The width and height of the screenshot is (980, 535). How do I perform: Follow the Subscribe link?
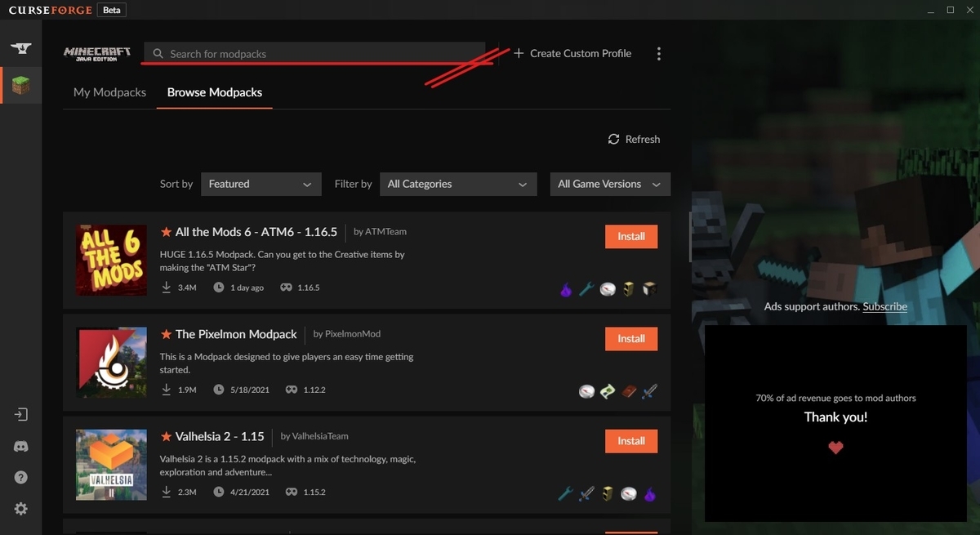[x=885, y=306]
